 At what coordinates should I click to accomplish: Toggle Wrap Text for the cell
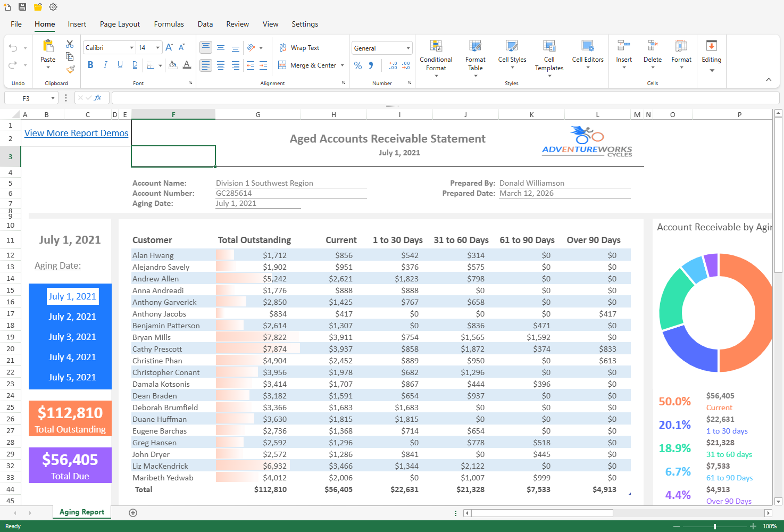point(299,48)
